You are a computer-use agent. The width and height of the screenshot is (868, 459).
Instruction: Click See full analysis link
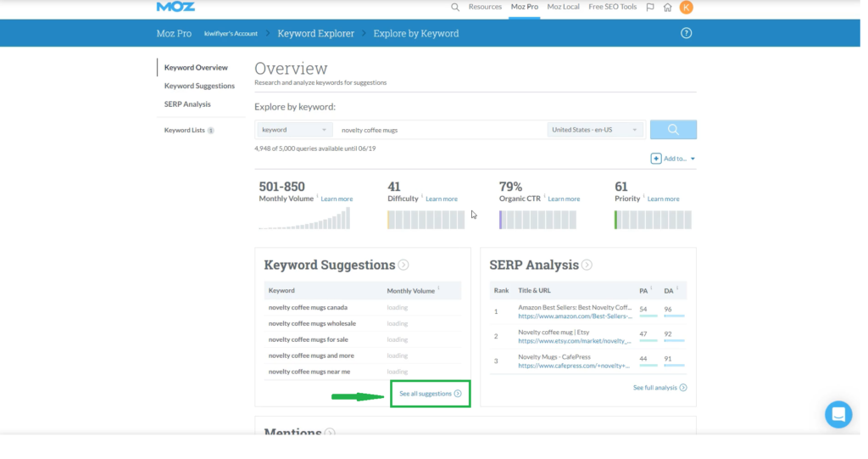pyautogui.click(x=655, y=388)
